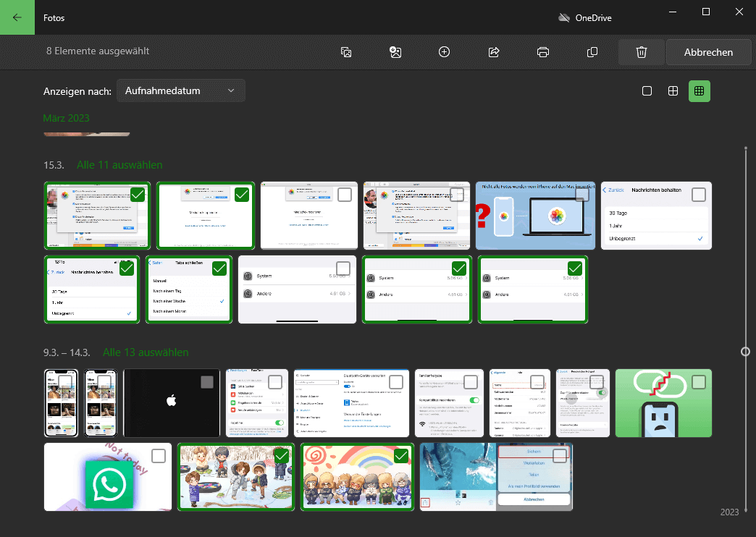Click 'Alle 13 auswählen' for 9.3. – 14.3.
The image size is (756, 537).
pyautogui.click(x=146, y=352)
